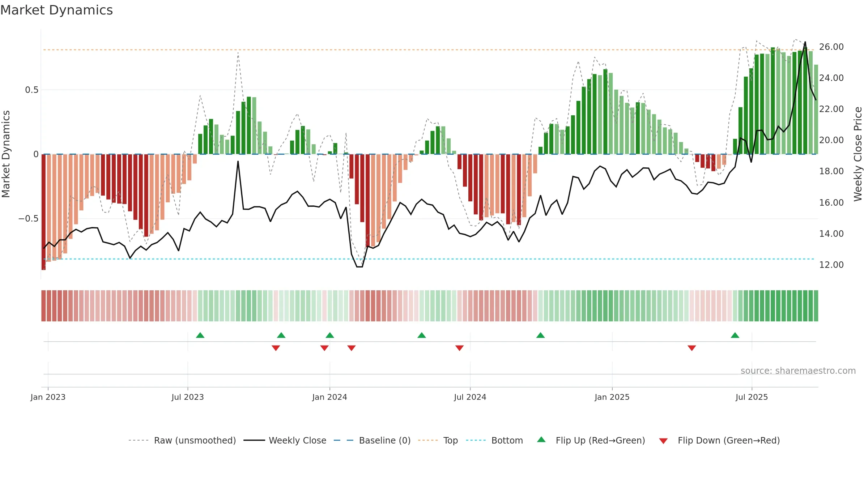Viewport: 868px width, 488px height.
Task: Click the Jul 2023 axis label
Action: click(188, 397)
